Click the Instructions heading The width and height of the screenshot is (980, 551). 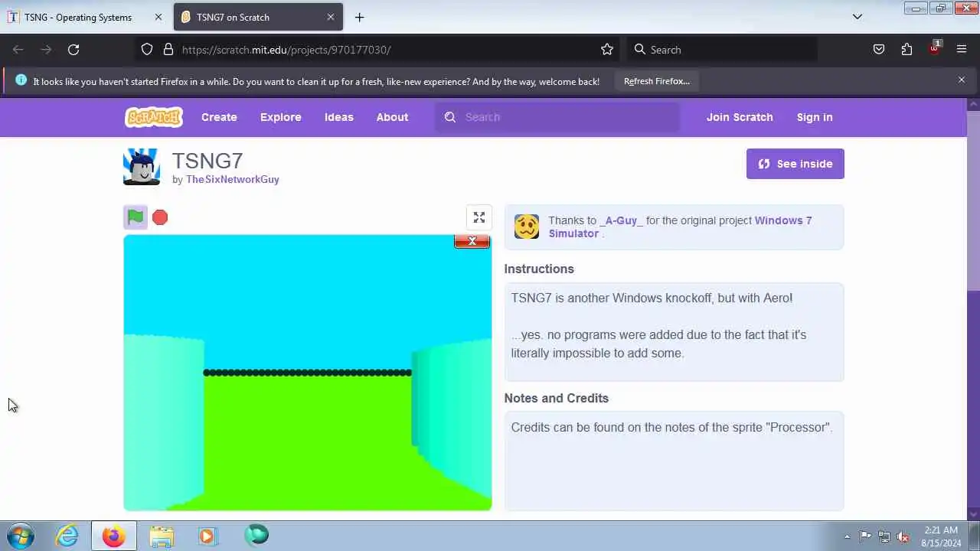pyautogui.click(x=539, y=269)
